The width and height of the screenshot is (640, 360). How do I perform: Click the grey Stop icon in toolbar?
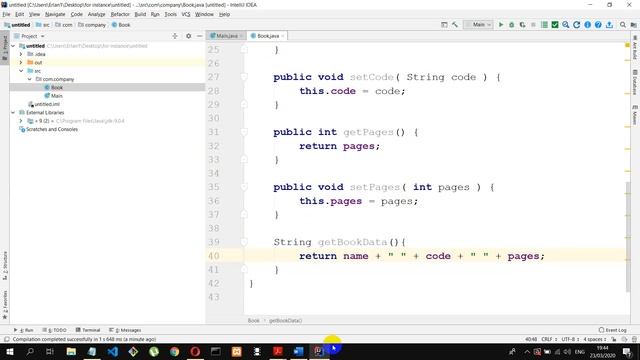click(x=533, y=25)
